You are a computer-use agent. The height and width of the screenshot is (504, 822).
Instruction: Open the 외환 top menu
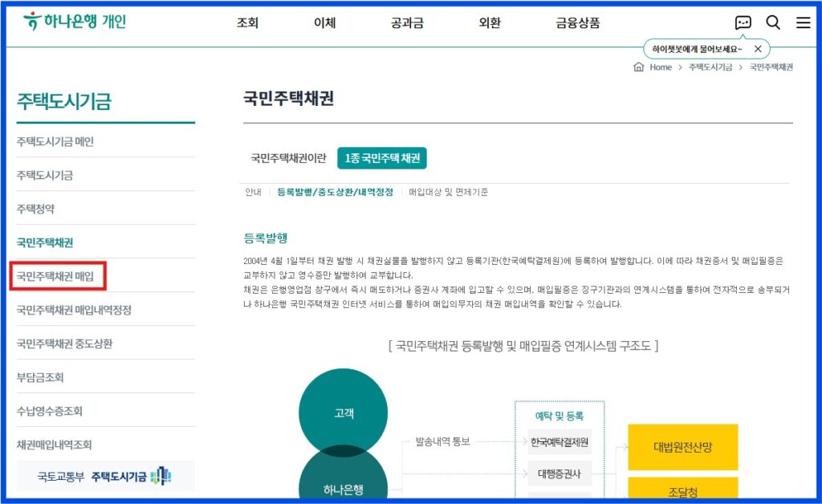[x=490, y=23]
